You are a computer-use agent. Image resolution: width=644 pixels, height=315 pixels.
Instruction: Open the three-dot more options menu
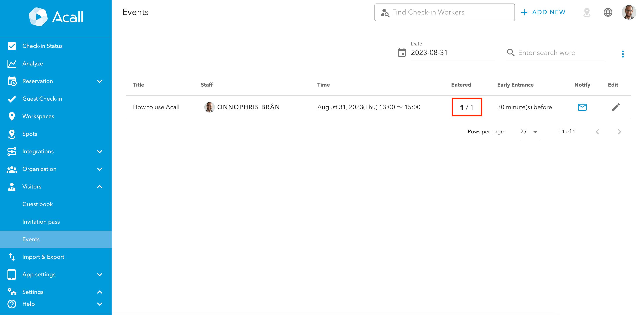click(622, 54)
